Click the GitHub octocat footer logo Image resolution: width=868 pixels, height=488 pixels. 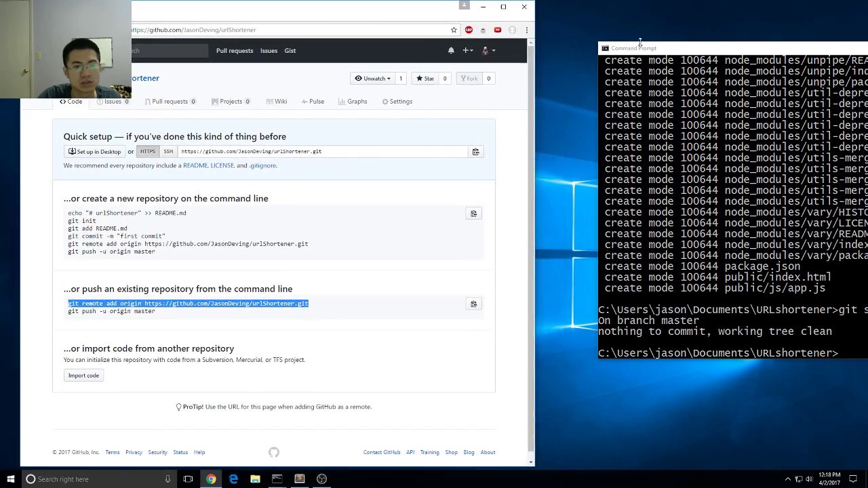tap(274, 452)
